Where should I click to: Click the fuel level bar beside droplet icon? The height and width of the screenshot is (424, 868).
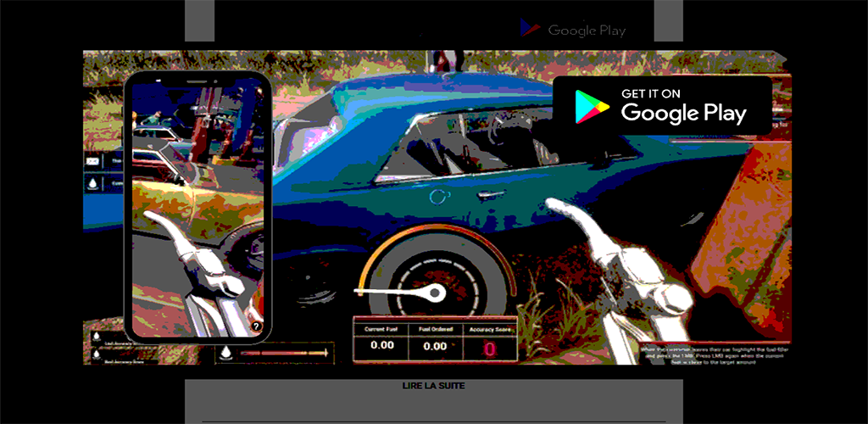(x=283, y=353)
